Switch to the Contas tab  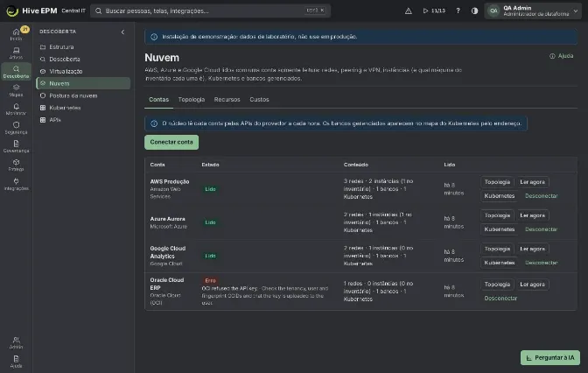158,100
